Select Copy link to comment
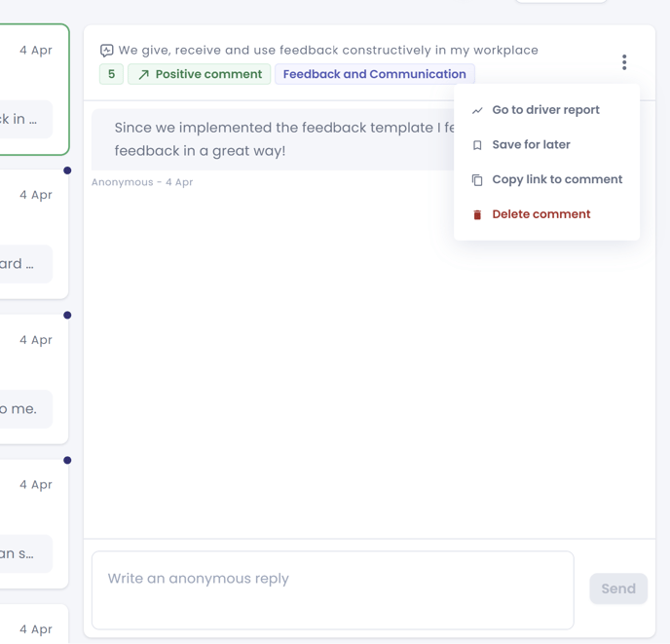Image resolution: width=670 pixels, height=644 pixels. coord(546,179)
